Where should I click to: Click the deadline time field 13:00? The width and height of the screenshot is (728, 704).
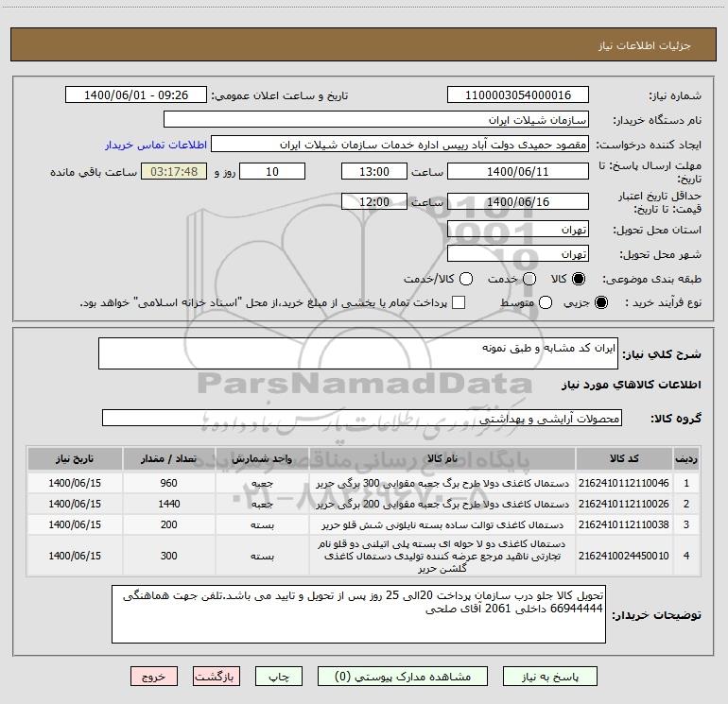click(x=374, y=171)
